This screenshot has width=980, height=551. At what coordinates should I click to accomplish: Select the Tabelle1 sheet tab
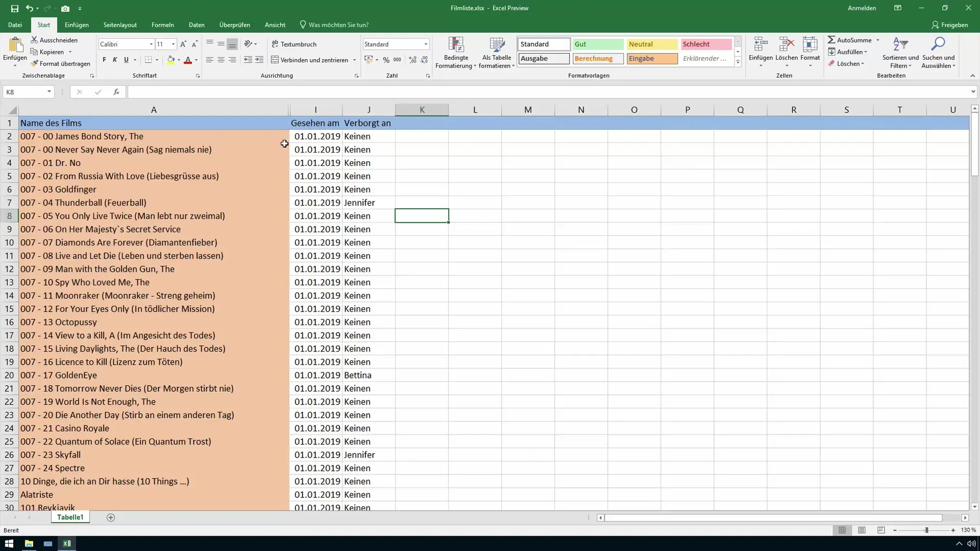(70, 517)
